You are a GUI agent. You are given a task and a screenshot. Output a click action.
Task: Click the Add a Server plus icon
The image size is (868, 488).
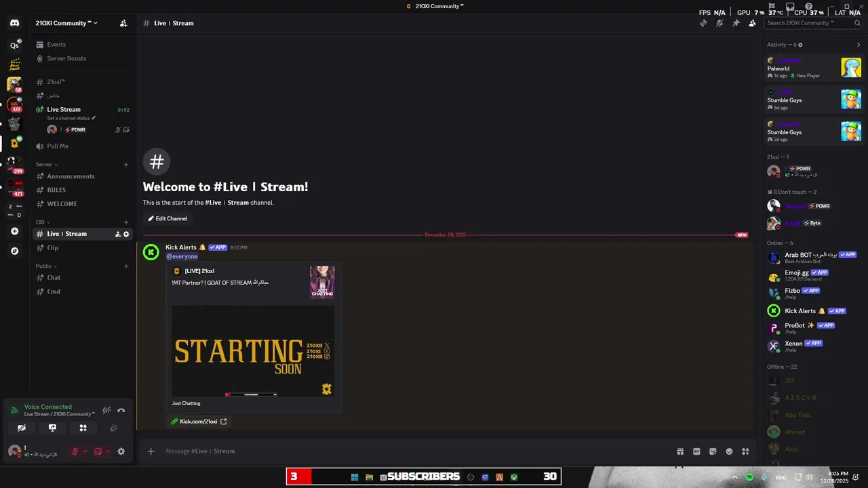click(14, 231)
